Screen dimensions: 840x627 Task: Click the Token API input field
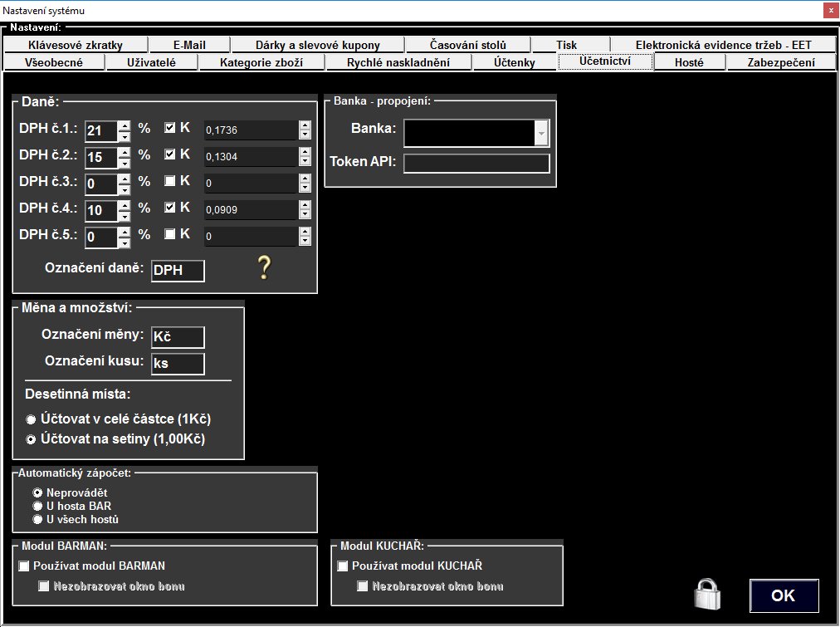(x=476, y=164)
